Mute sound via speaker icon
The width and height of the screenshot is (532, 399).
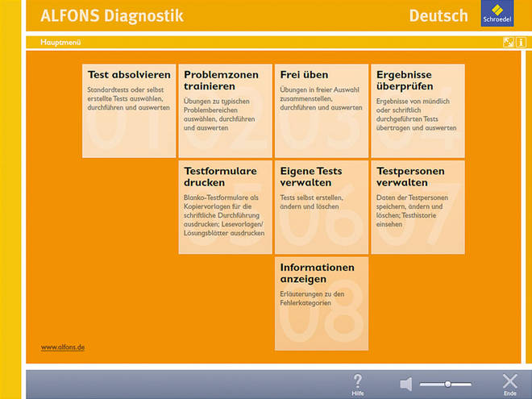coord(406,384)
